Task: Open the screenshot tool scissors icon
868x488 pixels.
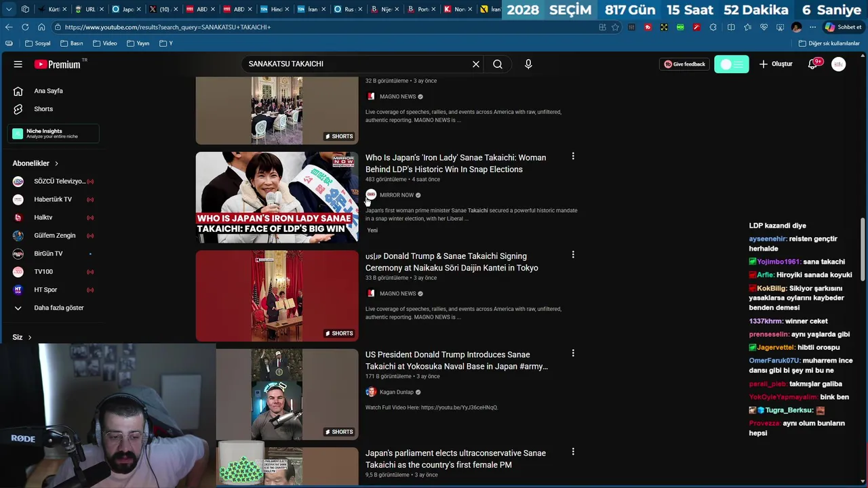Action: click(780, 27)
